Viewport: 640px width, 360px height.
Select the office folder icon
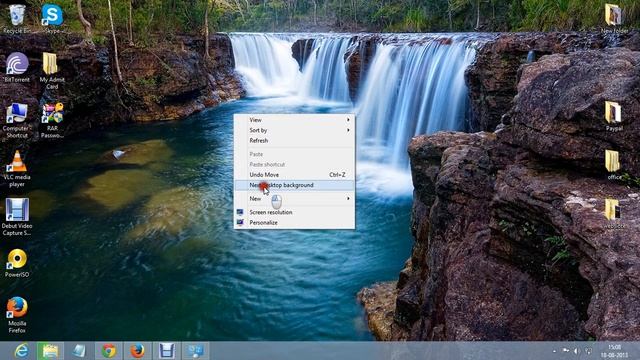(x=613, y=165)
